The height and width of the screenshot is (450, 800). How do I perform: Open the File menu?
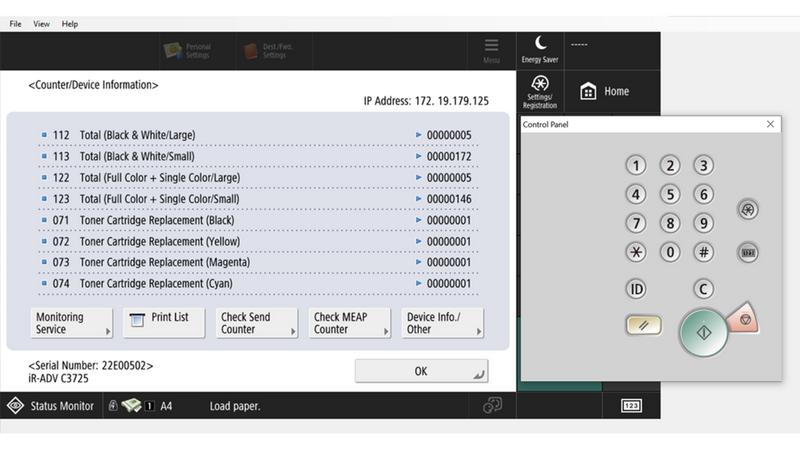click(16, 23)
